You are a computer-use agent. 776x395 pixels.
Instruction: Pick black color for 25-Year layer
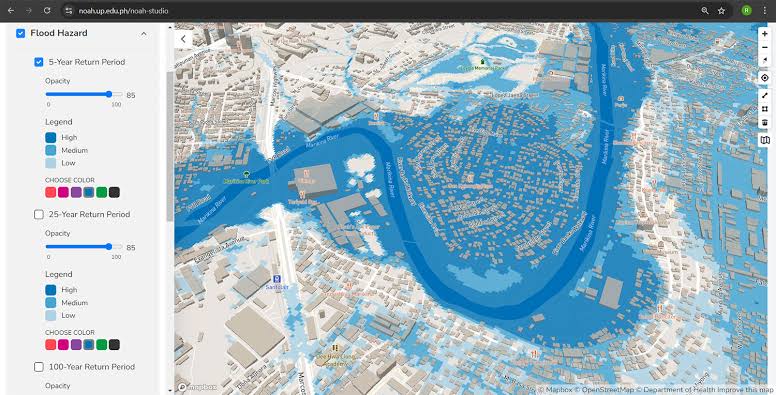[x=114, y=345]
